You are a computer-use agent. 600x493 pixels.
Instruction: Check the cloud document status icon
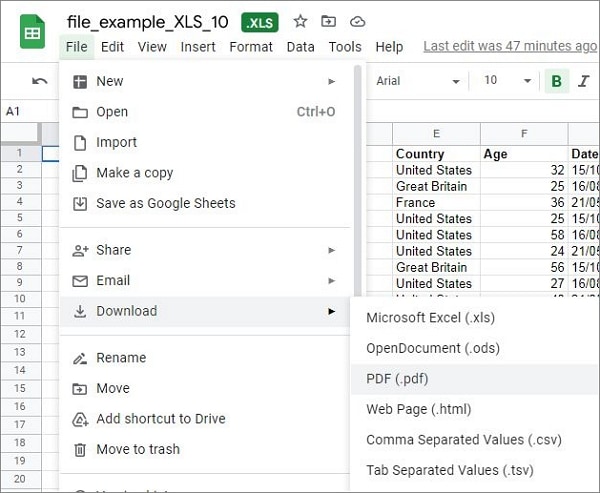[357, 21]
